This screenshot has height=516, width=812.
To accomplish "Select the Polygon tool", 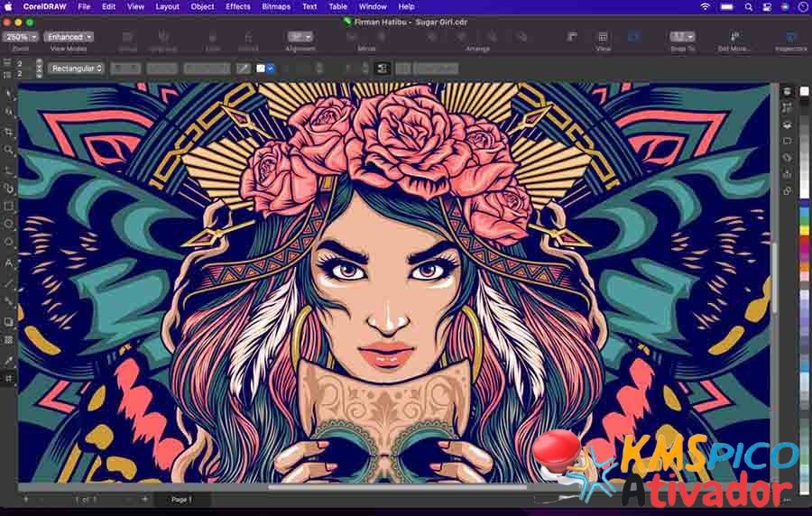I will click(x=9, y=243).
